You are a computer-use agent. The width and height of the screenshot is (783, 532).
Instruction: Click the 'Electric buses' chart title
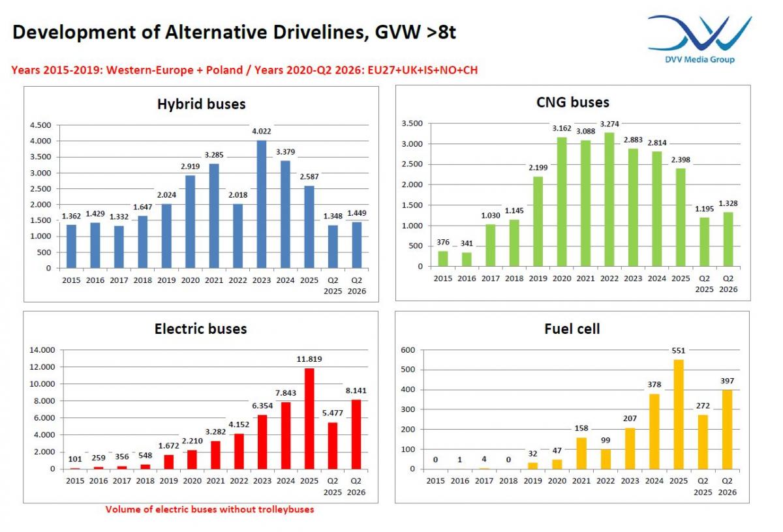[201, 329]
